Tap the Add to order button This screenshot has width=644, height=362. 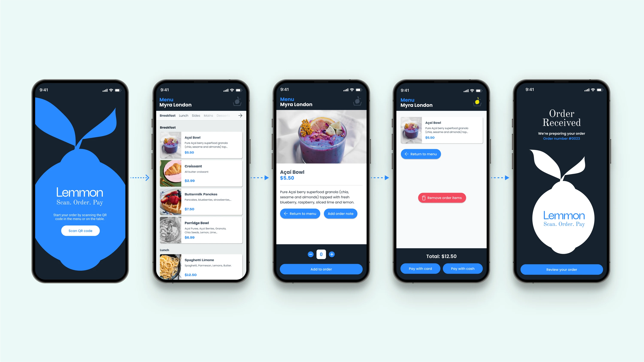[321, 269]
